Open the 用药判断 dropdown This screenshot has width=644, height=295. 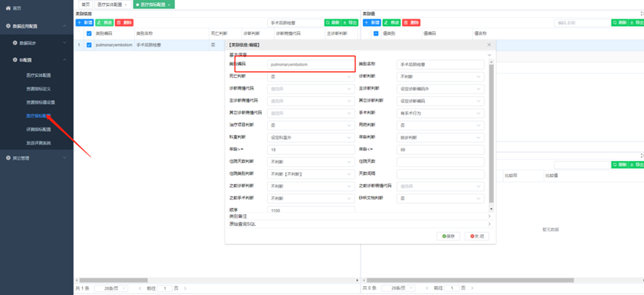[x=441, y=125]
